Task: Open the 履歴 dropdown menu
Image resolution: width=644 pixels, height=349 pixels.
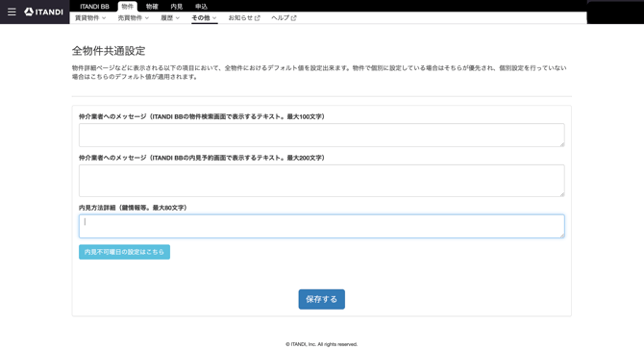Action: pos(170,18)
